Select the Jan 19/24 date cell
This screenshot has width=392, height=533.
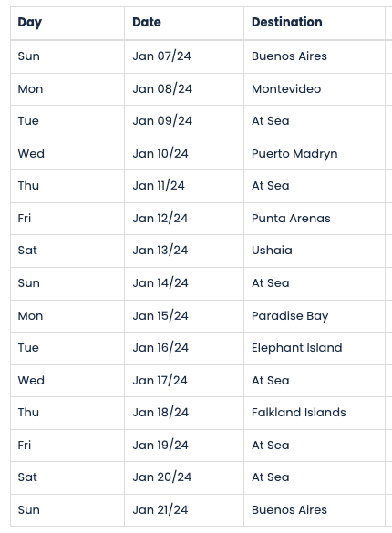pyautogui.click(x=184, y=446)
